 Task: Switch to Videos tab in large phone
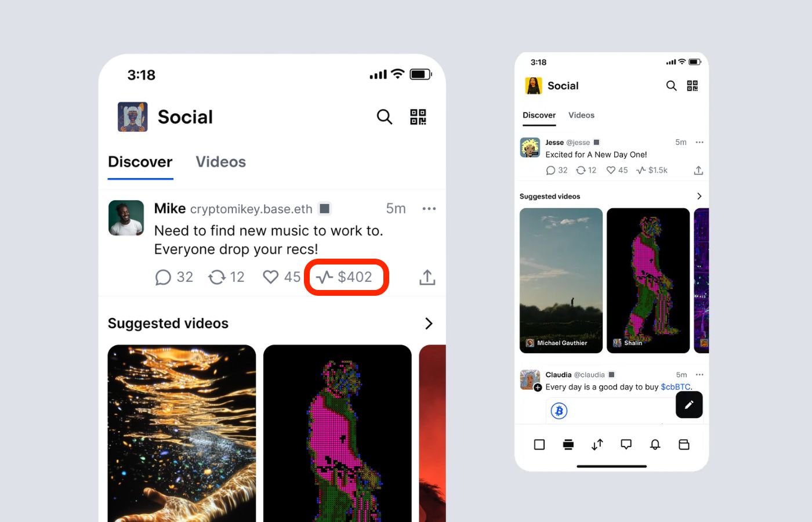(221, 162)
